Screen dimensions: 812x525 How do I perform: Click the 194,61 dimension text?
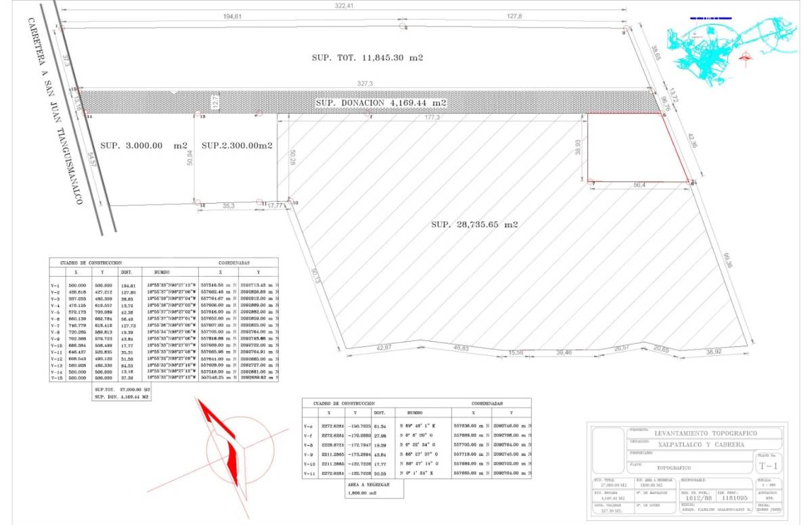pyautogui.click(x=231, y=16)
